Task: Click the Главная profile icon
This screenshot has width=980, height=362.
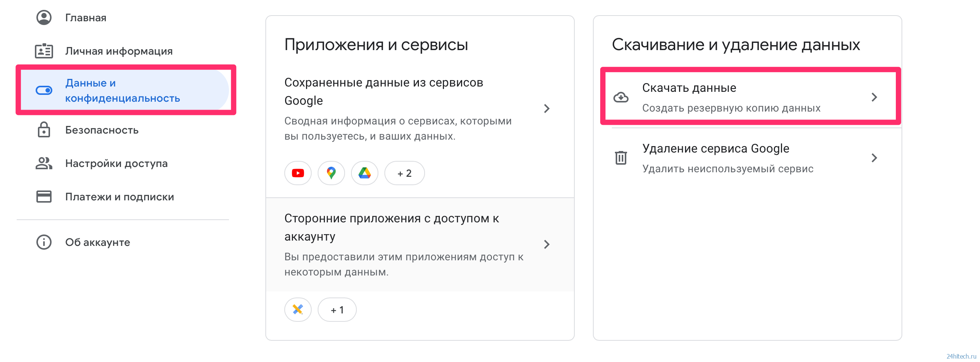Action: 44,17
